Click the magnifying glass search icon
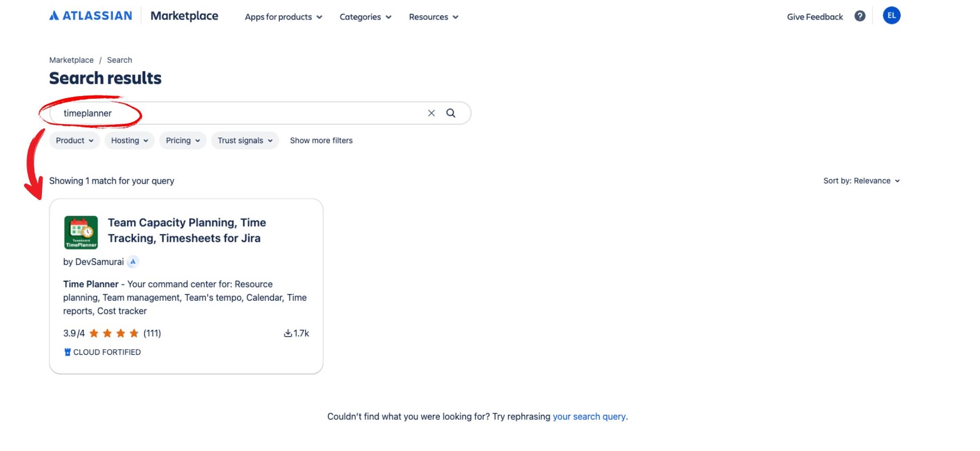This screenshot has height=451, width=980. (x=451, y=113)
